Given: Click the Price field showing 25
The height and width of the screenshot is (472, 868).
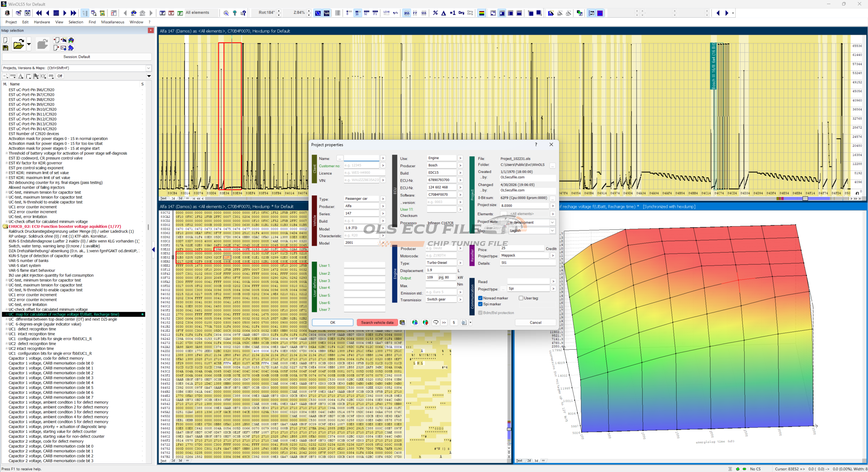Looking at the screenshot, I should click(x=521, y=248).
